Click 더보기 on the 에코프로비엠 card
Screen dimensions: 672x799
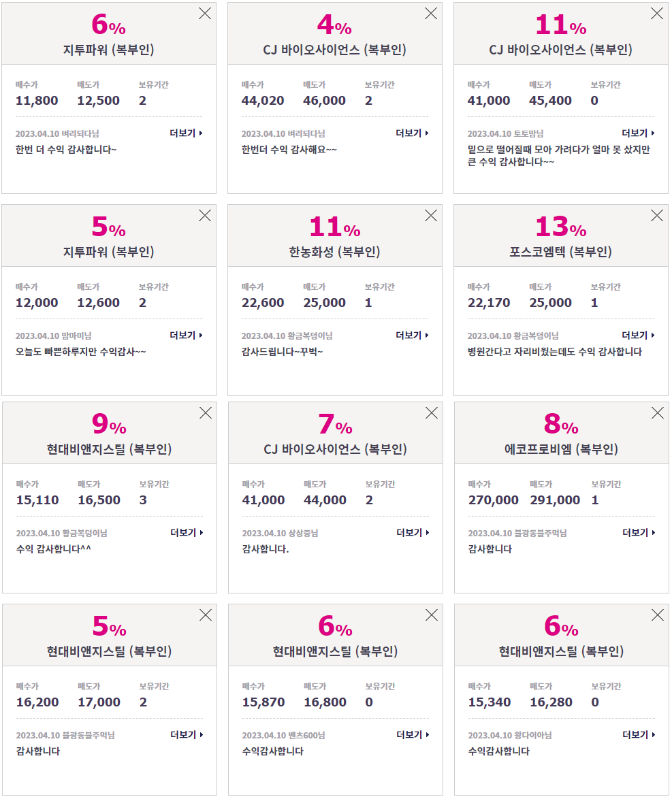(639, 532)
